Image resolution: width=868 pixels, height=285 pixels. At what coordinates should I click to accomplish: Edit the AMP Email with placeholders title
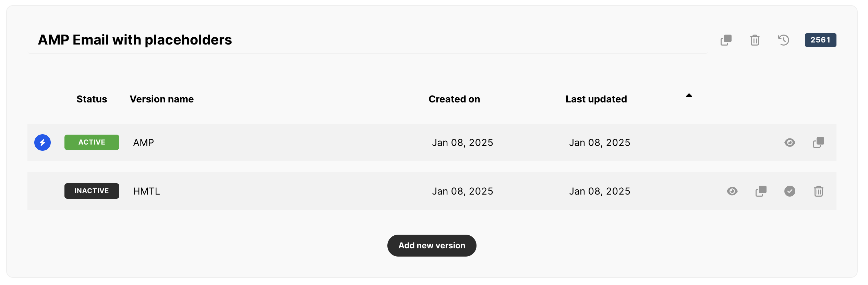(x=135, y=40)
